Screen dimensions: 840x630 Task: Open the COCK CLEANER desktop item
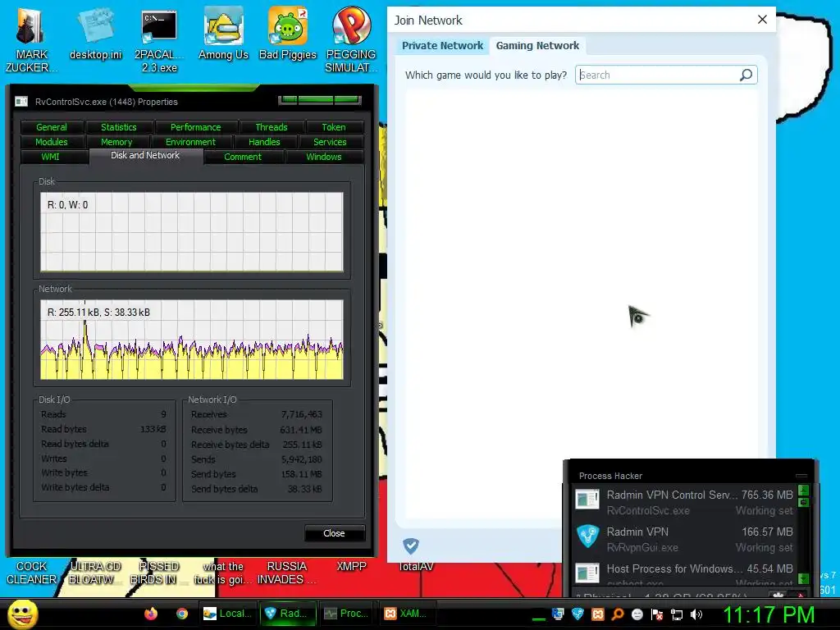click(32, 573)
